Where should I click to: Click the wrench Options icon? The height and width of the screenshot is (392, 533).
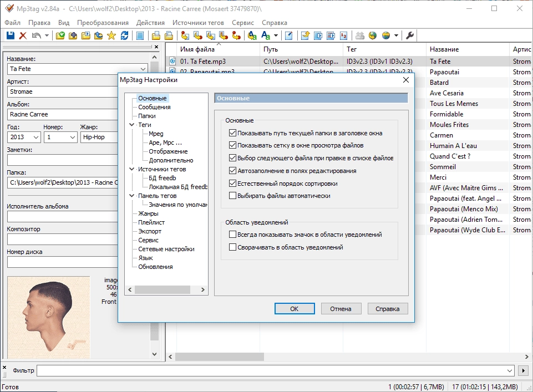(x=410, y=35)
